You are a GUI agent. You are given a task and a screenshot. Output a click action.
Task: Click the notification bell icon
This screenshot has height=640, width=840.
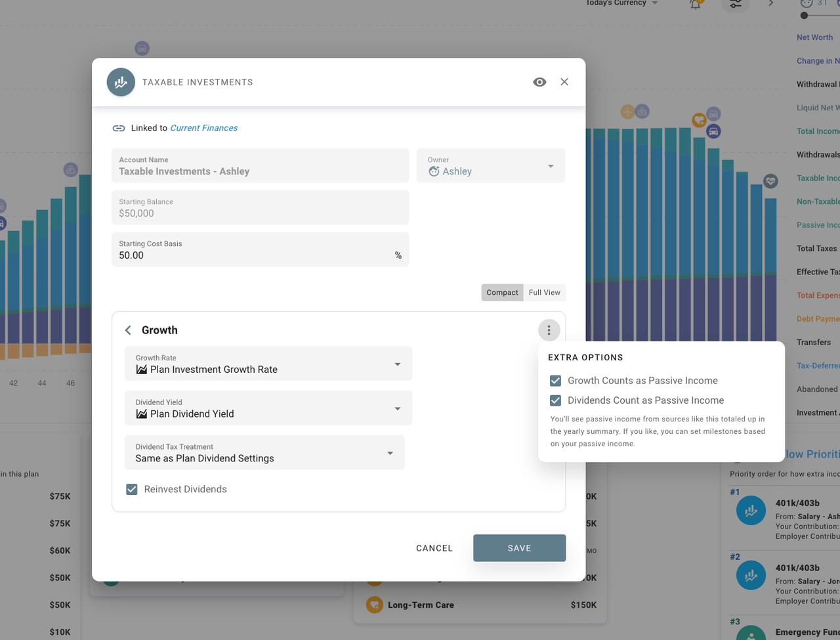pyautogui.click(x=695, y=5)
